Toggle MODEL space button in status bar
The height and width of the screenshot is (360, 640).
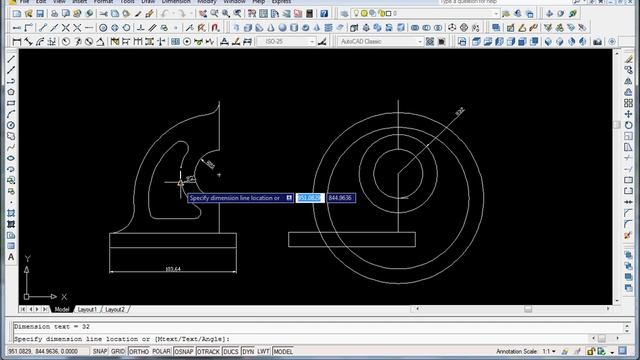pos(283,351)
